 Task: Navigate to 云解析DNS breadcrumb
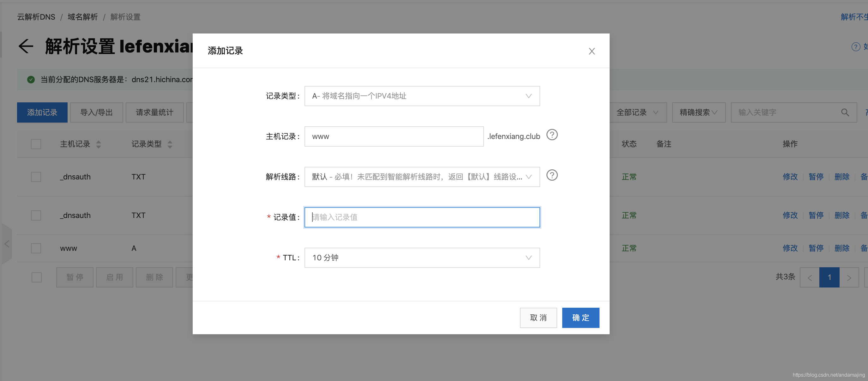tap(36, 16)
